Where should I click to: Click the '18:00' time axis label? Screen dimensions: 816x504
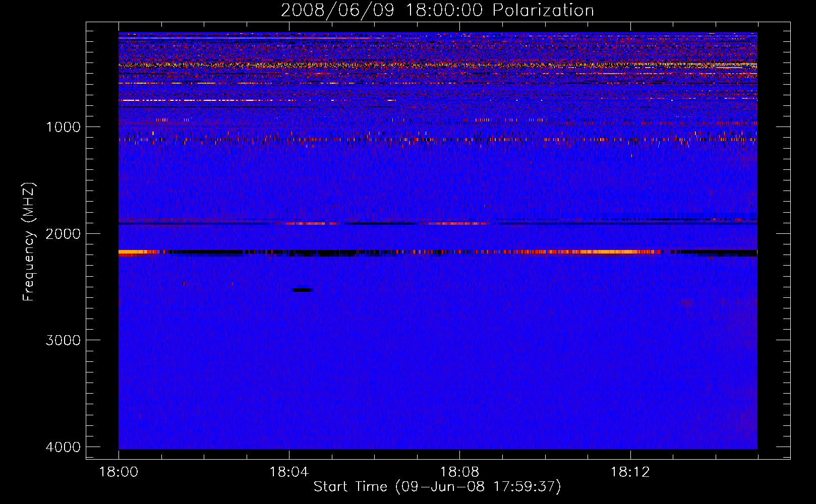tap(119, 472)
